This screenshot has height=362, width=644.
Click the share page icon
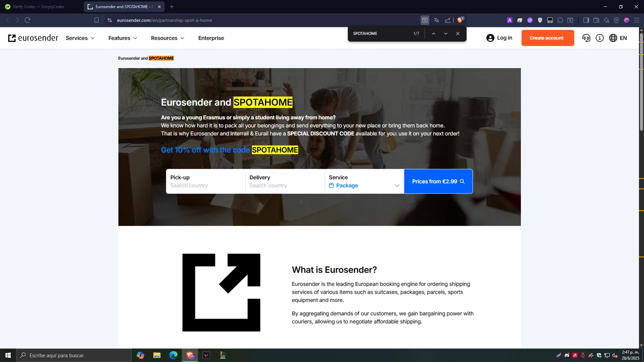click(x=448, y=20)
